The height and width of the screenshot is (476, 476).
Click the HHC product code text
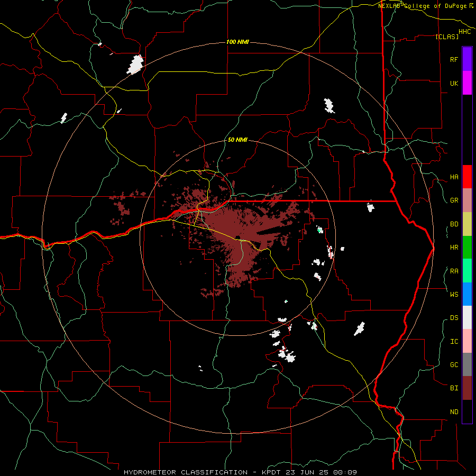coord(464,32)
